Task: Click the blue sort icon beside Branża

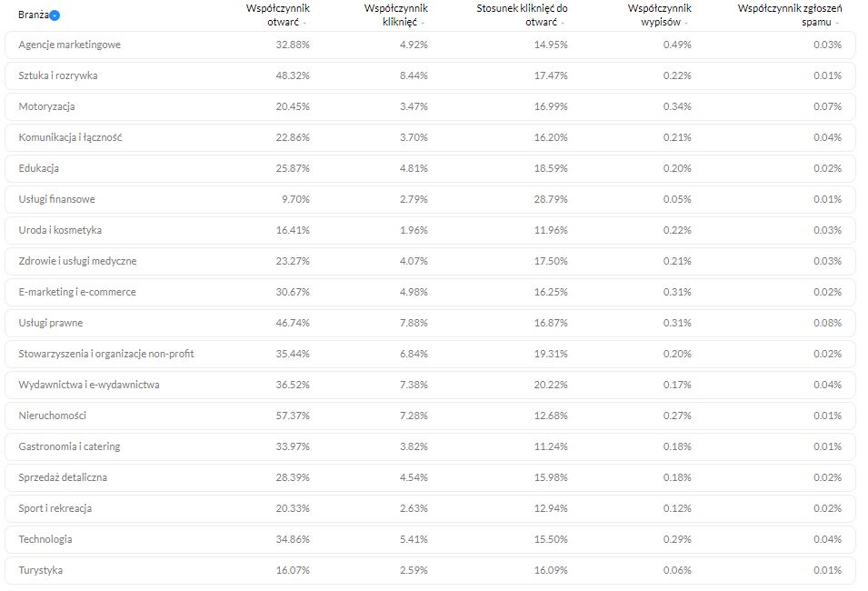Action: click(x=55, y=15)
